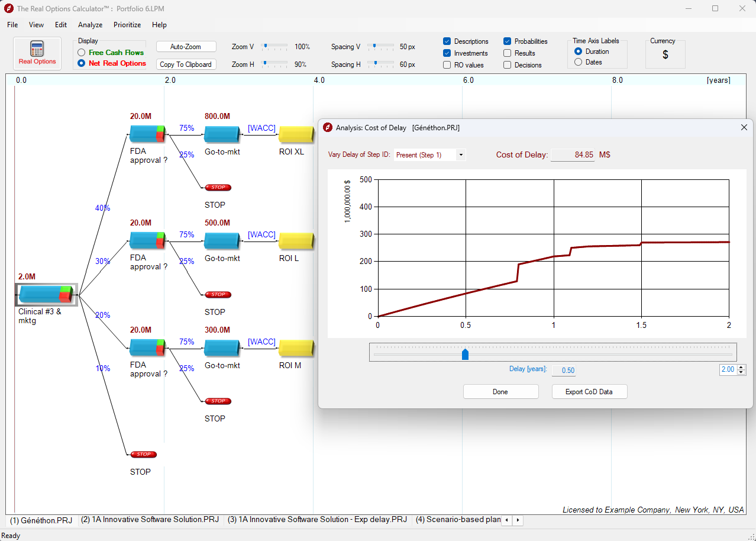Increase the maximum delay spinner value
756x541 pixels.
pyautogui.click(x=742, y=367)
